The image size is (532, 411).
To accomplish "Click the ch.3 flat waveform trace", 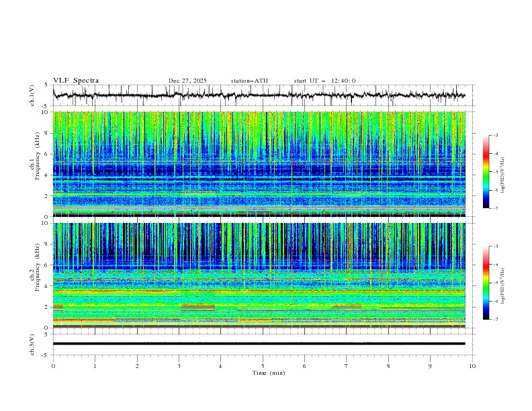I will point(259,344).
